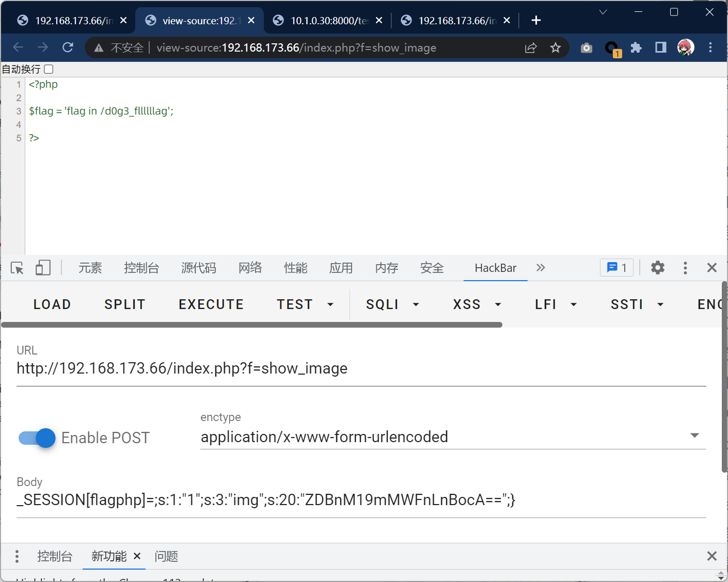The height and width of the screenshot is (582, 728).
Task: Click the LOAD button in HackBar
Action: (x=52, y=304)
